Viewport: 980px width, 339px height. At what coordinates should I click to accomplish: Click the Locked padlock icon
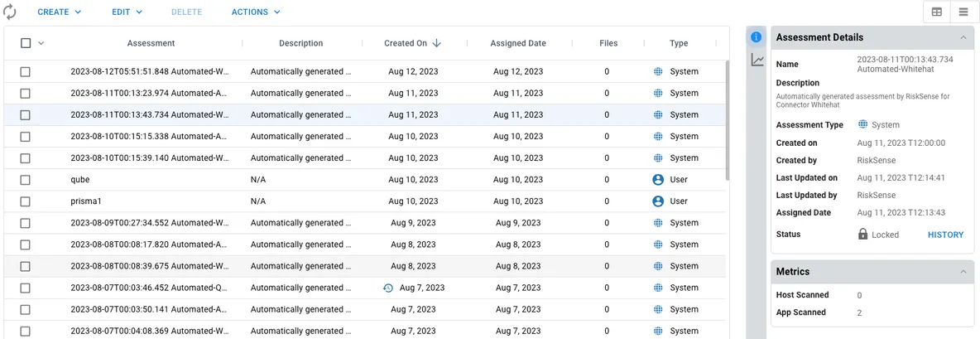(x=863, y=234)
